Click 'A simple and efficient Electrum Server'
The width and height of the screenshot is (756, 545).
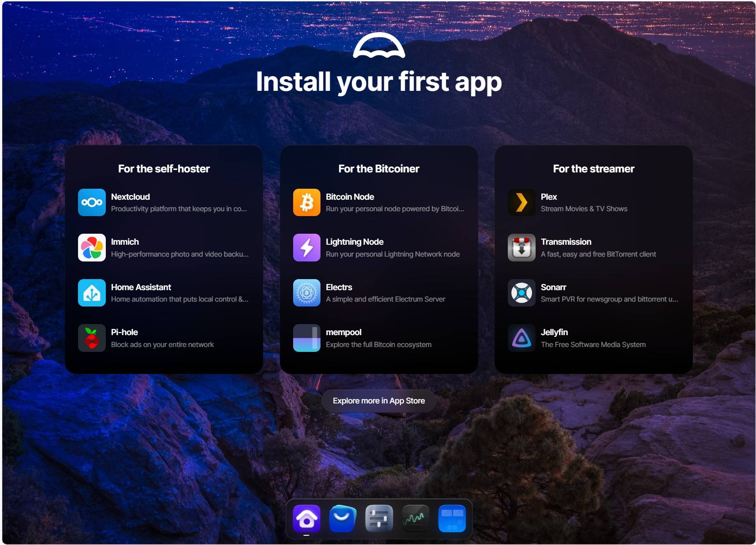point(386,299)
